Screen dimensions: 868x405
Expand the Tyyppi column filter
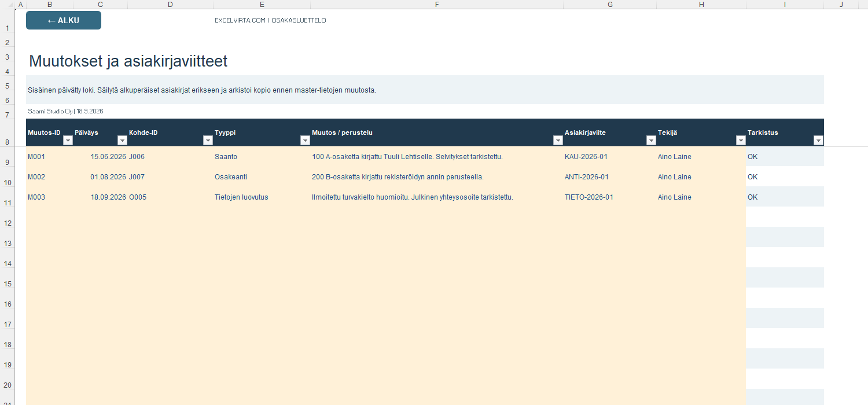coord(305,140)
